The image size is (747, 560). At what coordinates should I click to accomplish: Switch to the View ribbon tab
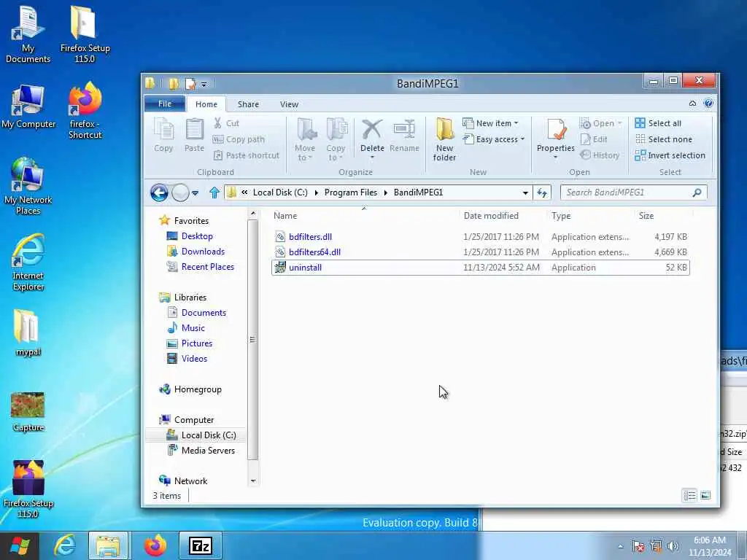tap(289, 104)
